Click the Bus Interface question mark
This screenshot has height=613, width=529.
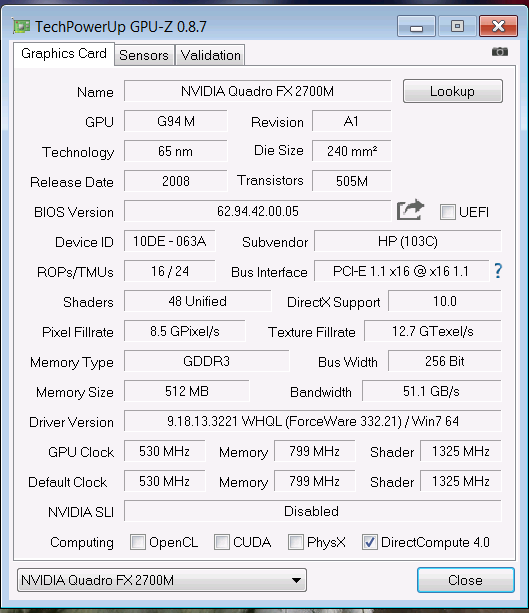498,271
